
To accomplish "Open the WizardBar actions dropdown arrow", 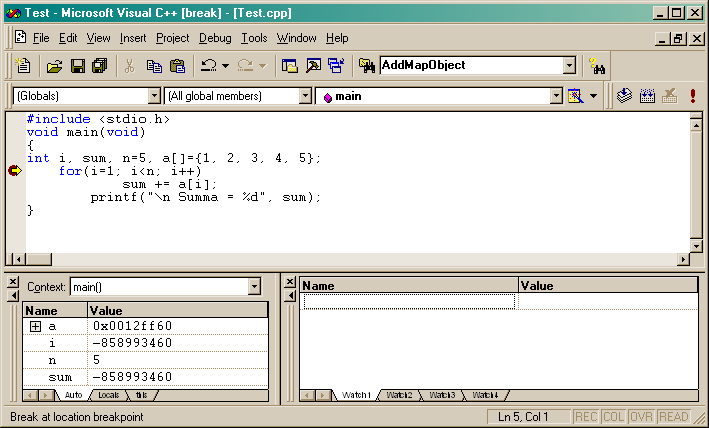I will click(593, 96).
